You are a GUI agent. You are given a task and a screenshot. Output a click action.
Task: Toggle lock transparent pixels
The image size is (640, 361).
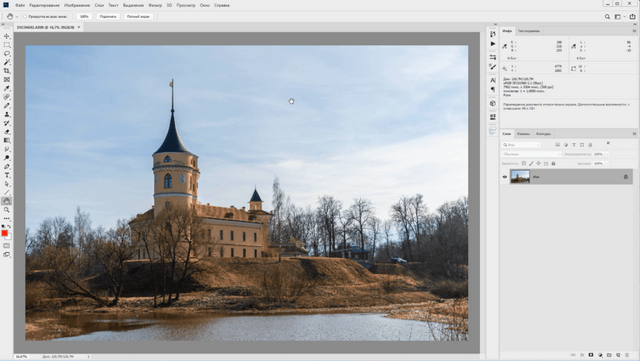pos(524,163)
